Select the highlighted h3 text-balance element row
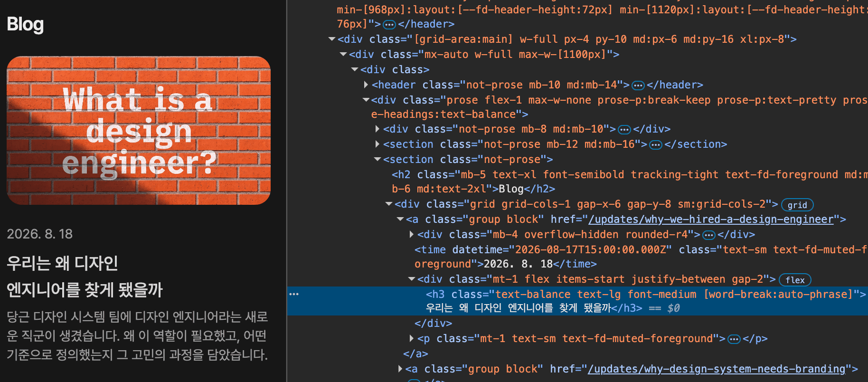Viewport: 868px width, 382px height. [x=577, y=301]
